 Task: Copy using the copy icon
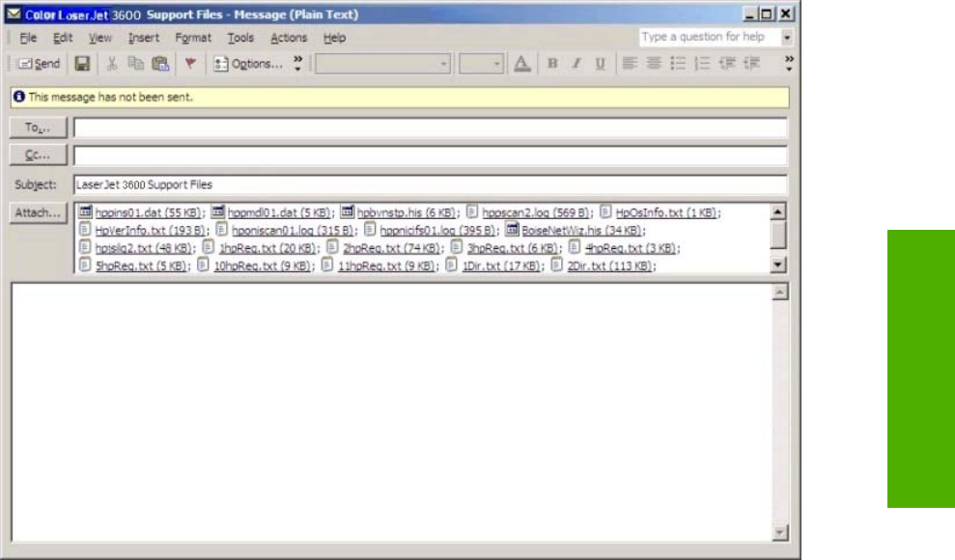click(x=136, y=64)
